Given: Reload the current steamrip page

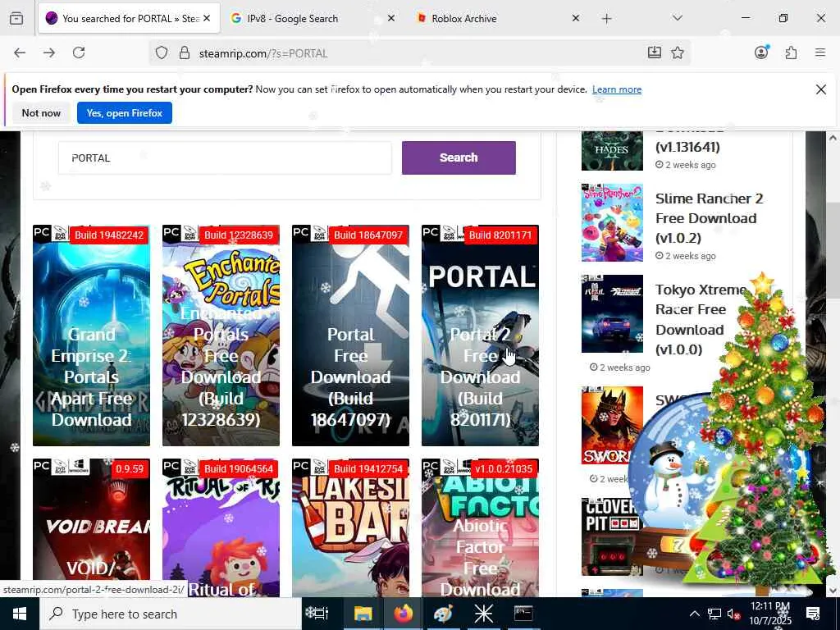Looking at the screenshot, I should click(79, 52).
